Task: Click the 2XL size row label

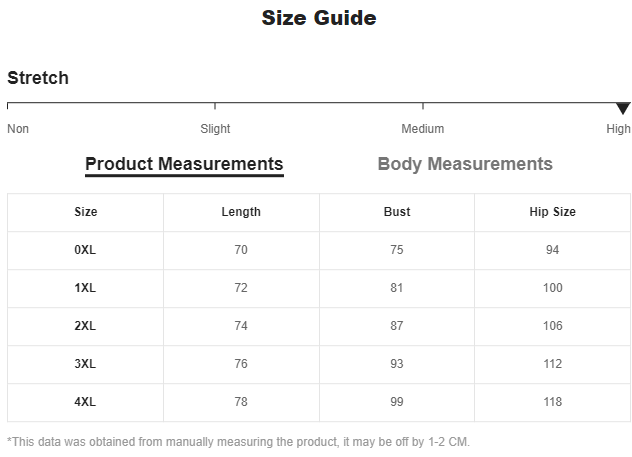Action: coord(86,326)
